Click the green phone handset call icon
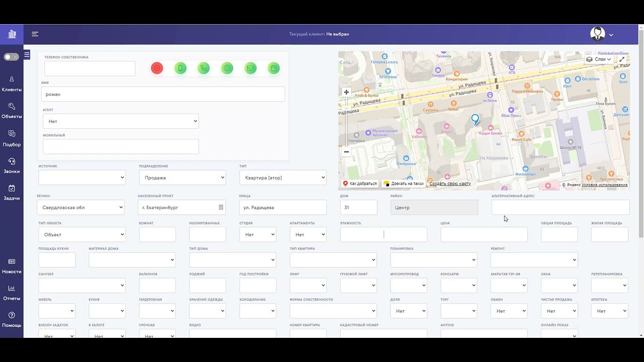Screen dimensions: 644x362 click(x=204, y=68)
